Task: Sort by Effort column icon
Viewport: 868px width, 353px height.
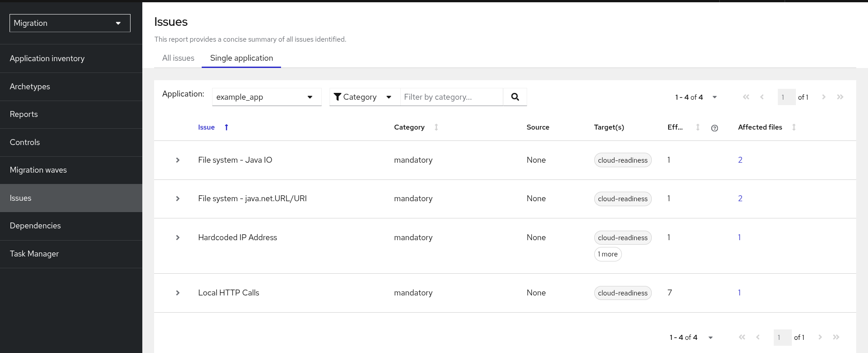Action: [698, 127]
